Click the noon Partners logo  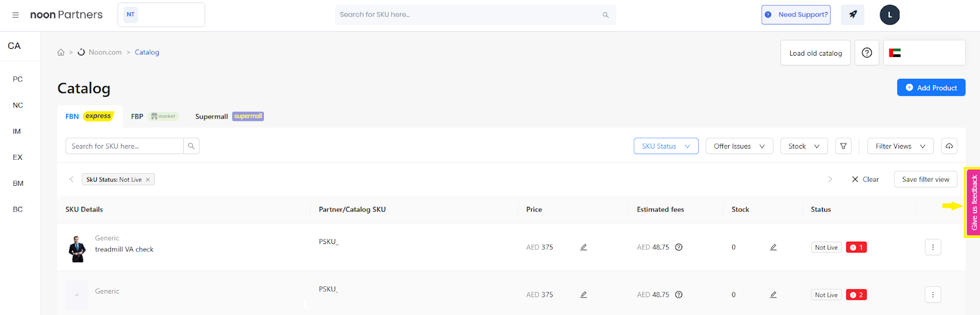pos(66,15)
